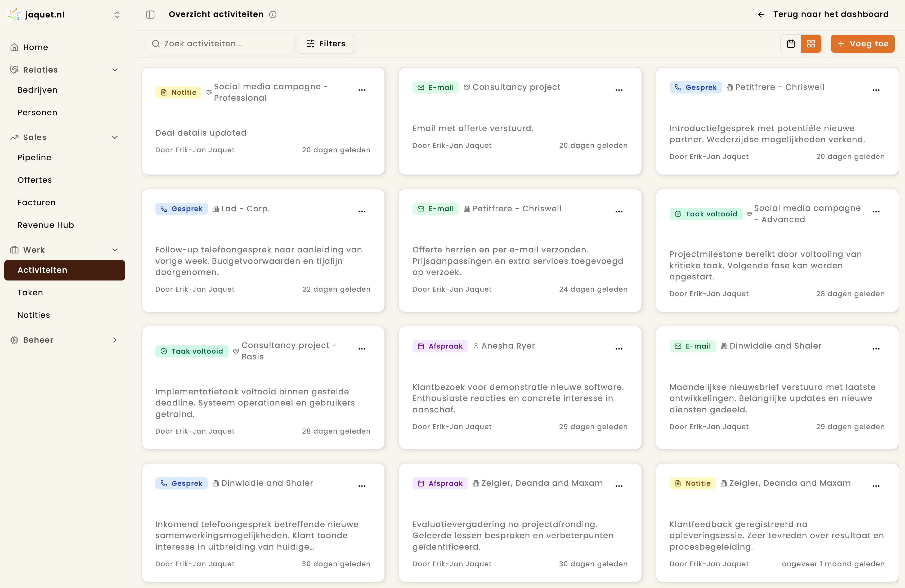Screen dimensions: 905x588
Task: Collapse the Relaties section
Action: coord(115,70)
